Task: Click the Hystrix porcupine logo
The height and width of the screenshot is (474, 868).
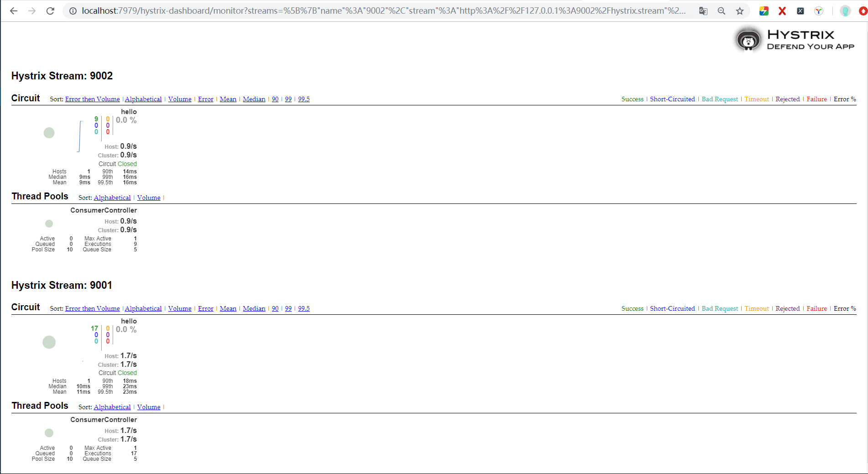Action: coord(748,40)
